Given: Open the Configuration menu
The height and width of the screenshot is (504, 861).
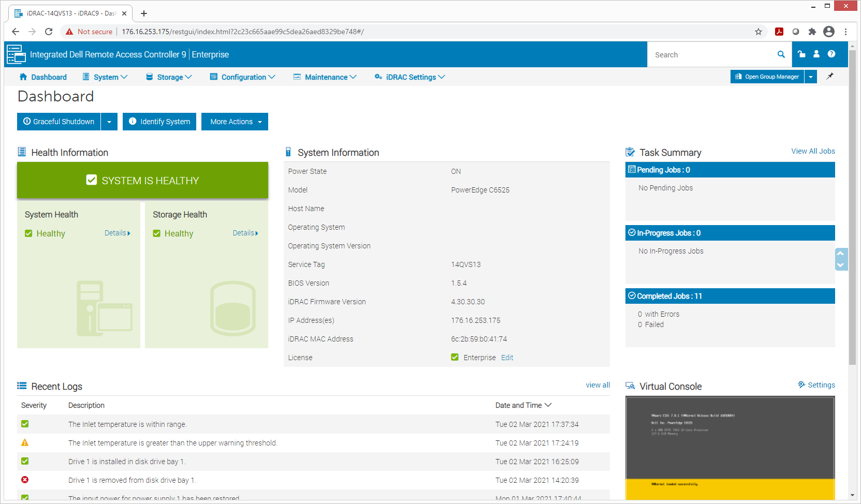Looking at the screenshot, I should [x=242, y=77].
